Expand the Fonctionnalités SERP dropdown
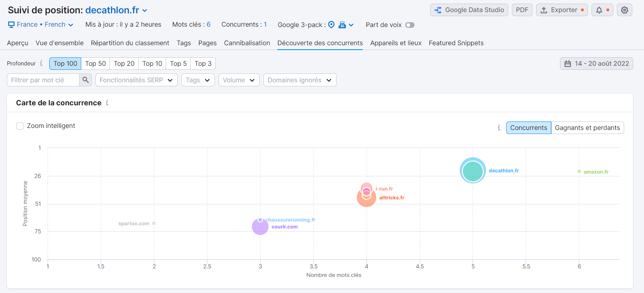Screen dimensions: 644x293 tap(136, 80)
